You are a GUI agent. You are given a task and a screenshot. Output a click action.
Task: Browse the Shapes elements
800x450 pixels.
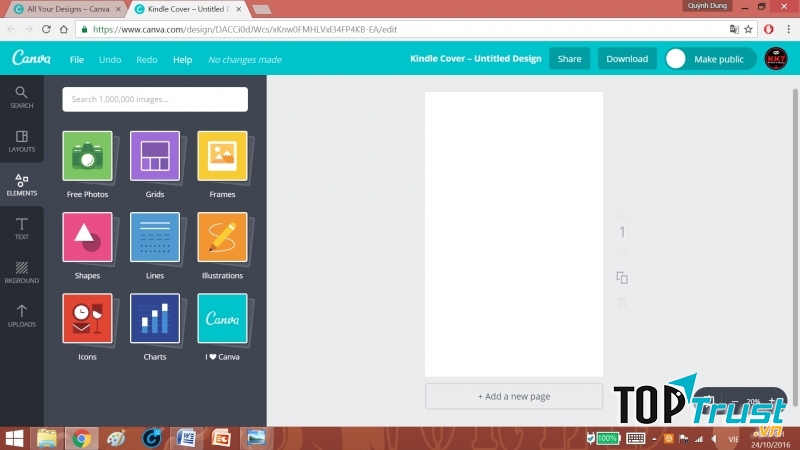pos(87,237)
